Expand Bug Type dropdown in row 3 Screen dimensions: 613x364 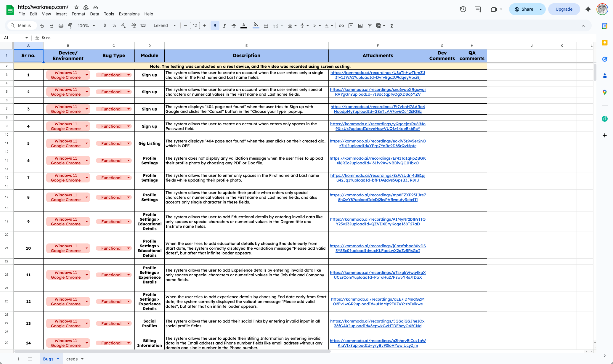(129, 75)
